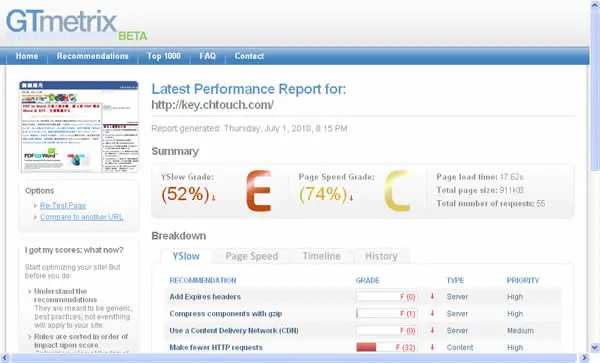The height and width of the screenshot is (363, 600).
Task: Click the Re-Test Page link
Action: [x=63, y=205]
